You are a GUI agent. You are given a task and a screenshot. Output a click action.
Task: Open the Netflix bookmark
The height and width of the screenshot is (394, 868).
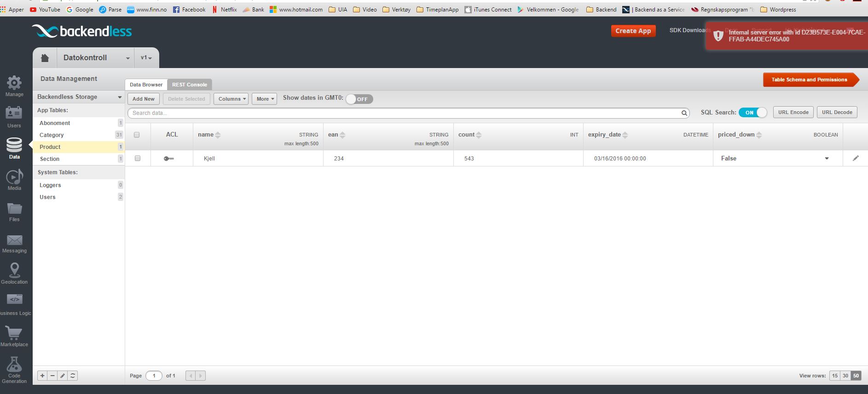pyautogui.click(x=224, y=9)
